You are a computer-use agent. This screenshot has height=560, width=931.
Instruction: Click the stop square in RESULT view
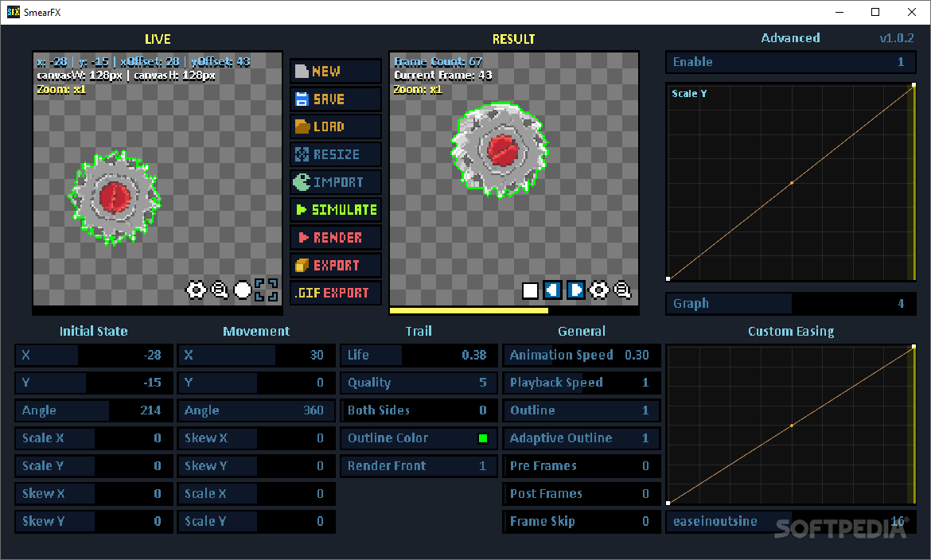[530, 290]
